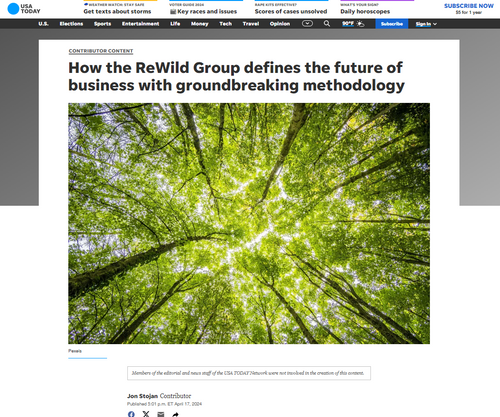Click the article headline text
Screen dimensions: 500x417
[x=236, y=76]
